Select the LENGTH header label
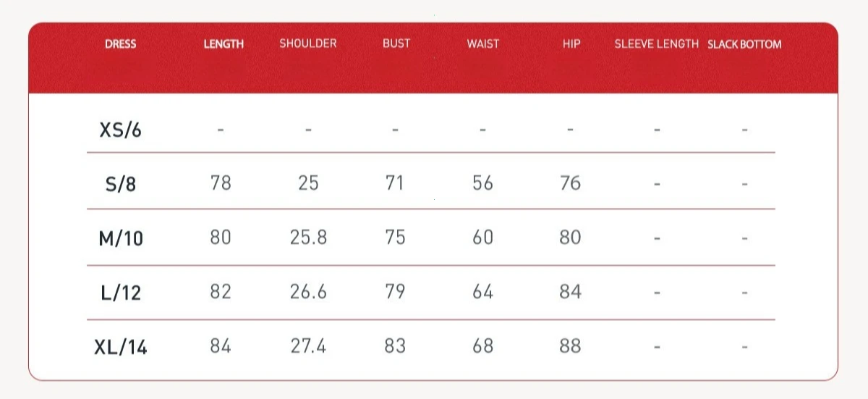This screenshot has height=399, width=868. (224, 43)
